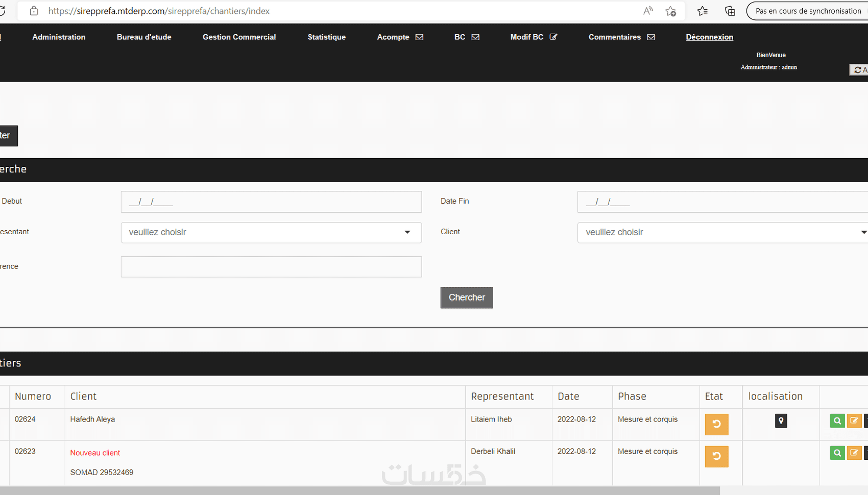Image resolution: width=868 pixels, height=495 pixels.
Task: Add page to favorites star icon
Action: [671, 11]
